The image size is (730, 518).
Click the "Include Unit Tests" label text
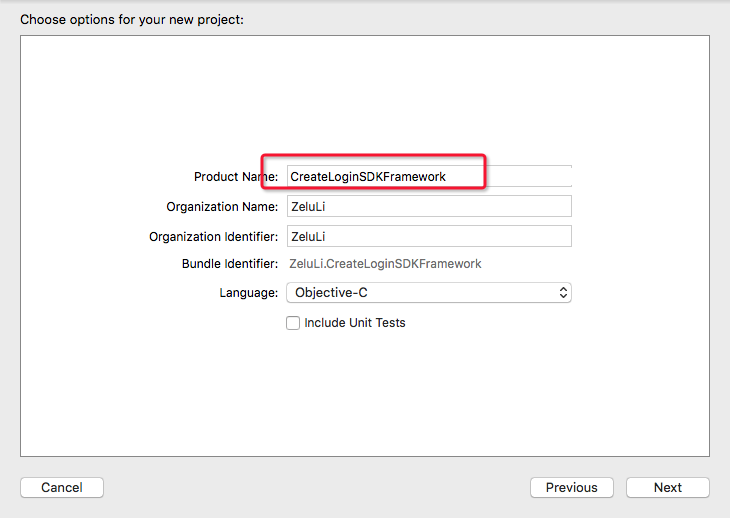coord(355,323)
